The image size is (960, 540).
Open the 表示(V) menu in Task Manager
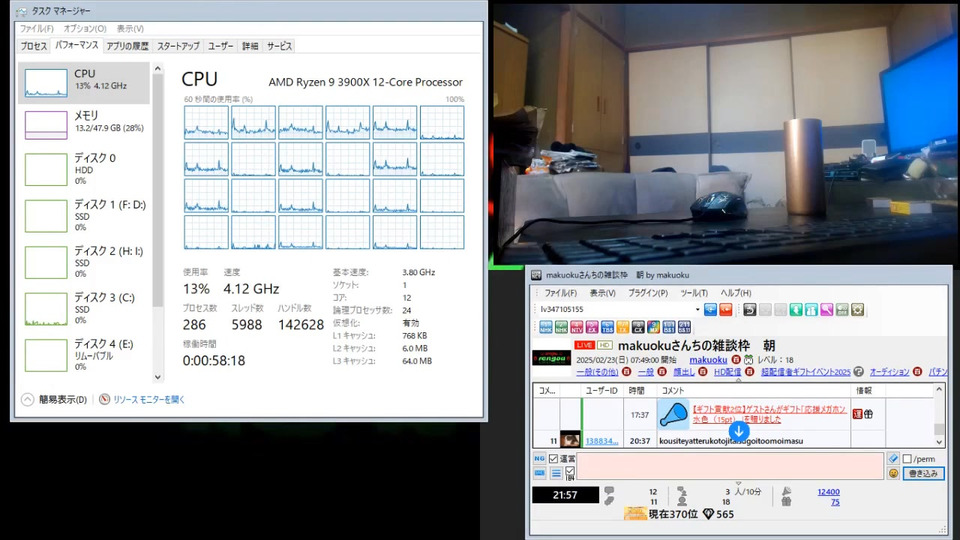click(130, 29)
